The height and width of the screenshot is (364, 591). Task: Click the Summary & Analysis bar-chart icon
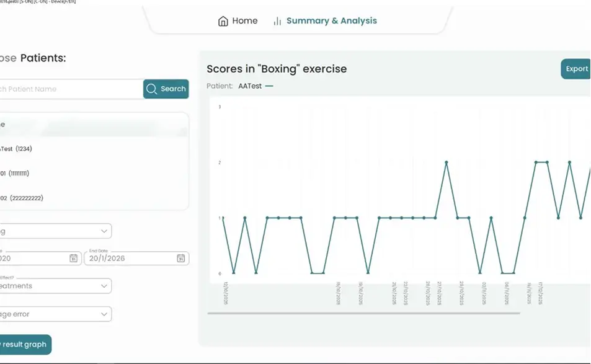[x=277, y=21]
